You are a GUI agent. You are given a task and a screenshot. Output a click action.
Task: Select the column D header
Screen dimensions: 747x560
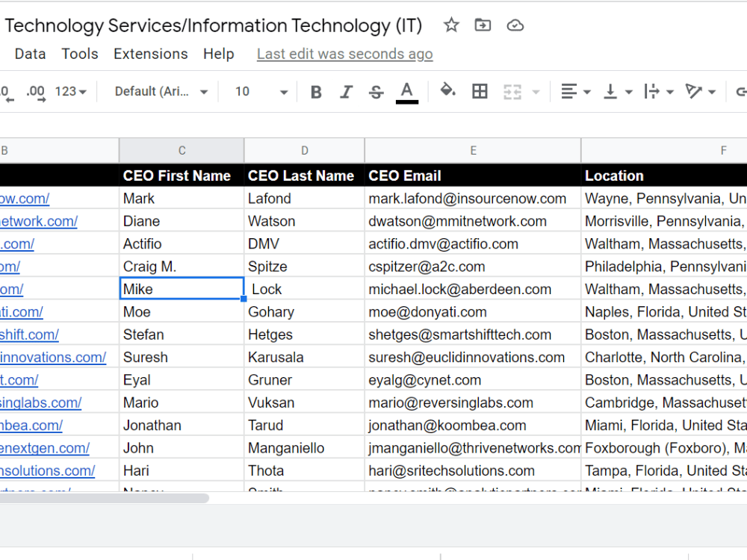(305, 151)
